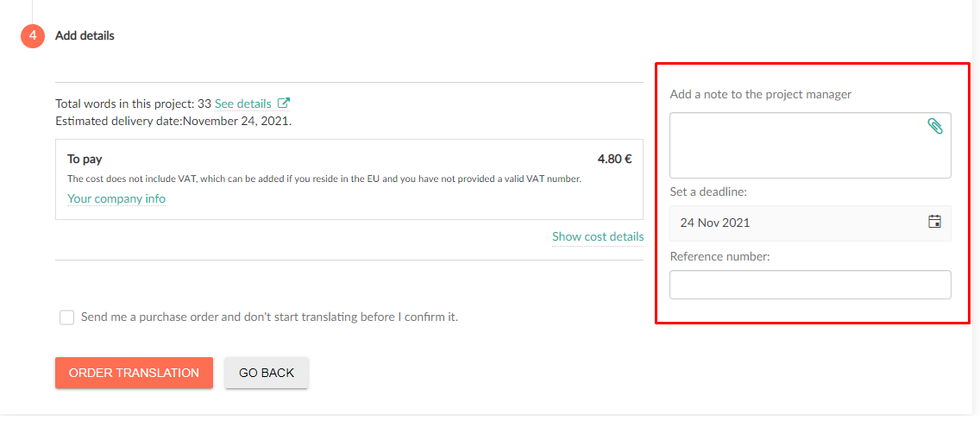Click the GO BACK button

point(267,373)
